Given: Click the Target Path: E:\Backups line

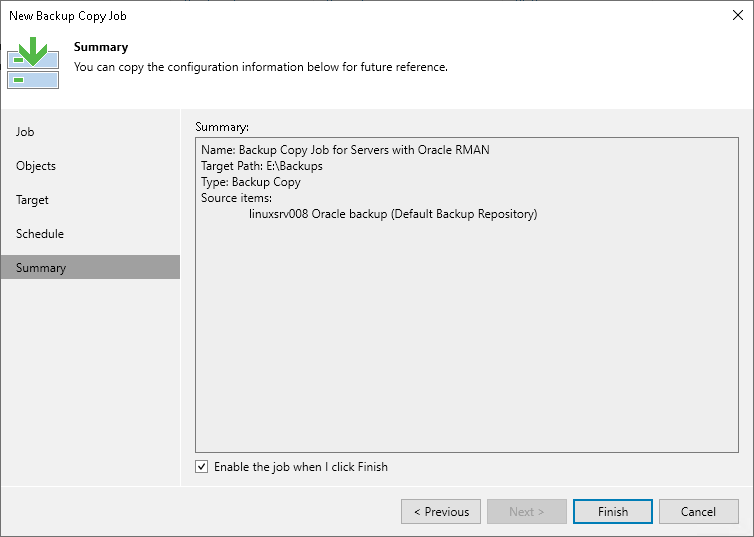Looking at the screenshot, I should click(262, 166).
